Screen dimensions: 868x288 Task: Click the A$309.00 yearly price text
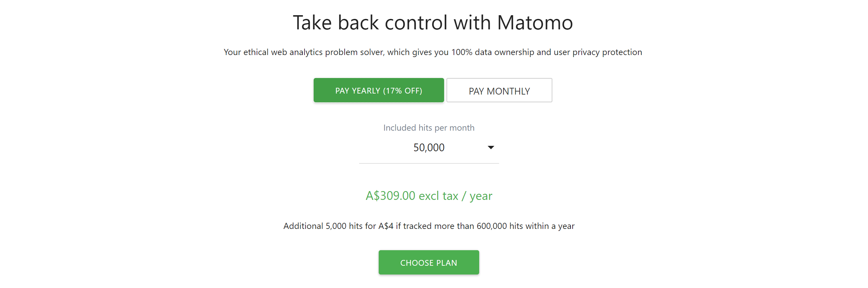tap(429, 195)
